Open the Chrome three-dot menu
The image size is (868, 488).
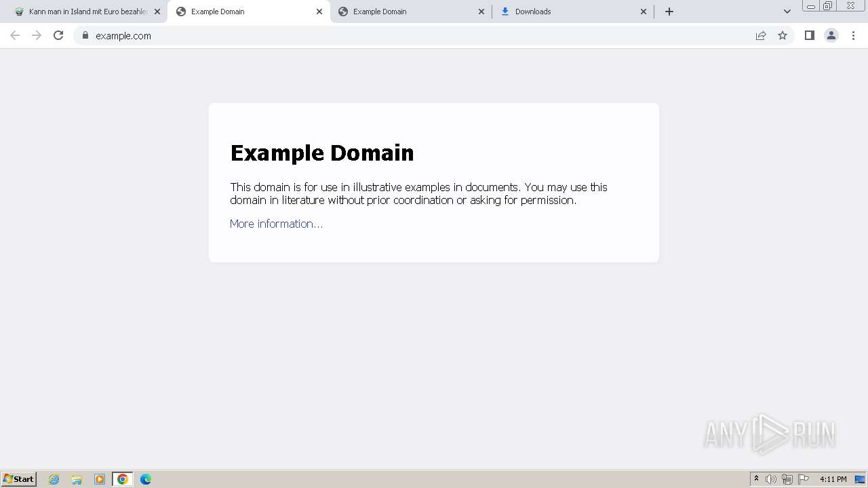pyautogui.click(x=854, y=35)
